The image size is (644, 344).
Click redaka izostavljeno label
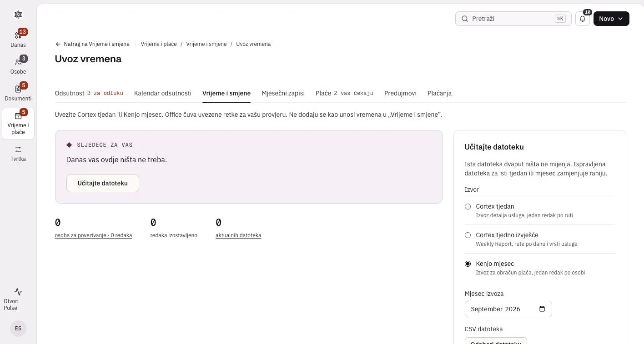(174, 235)
